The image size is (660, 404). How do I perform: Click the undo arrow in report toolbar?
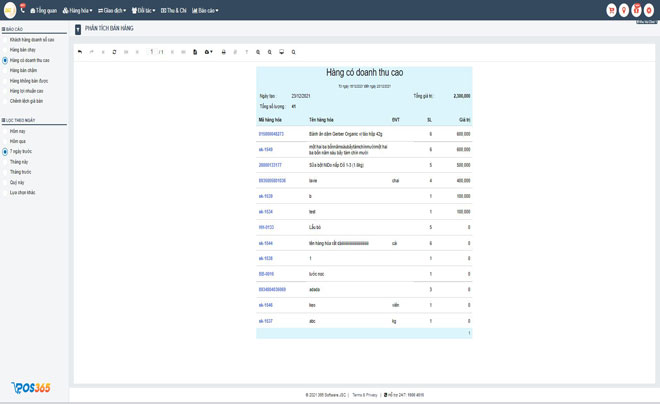[x=80, y=52]
